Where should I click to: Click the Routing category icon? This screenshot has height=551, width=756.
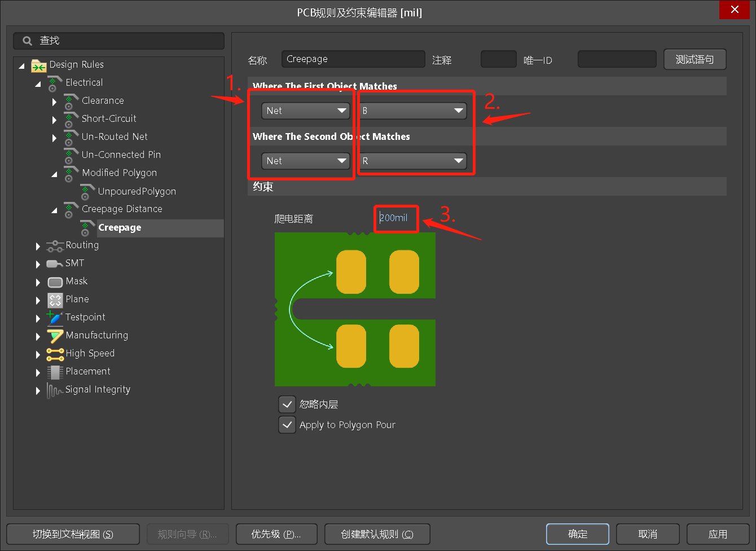point(55,245)
